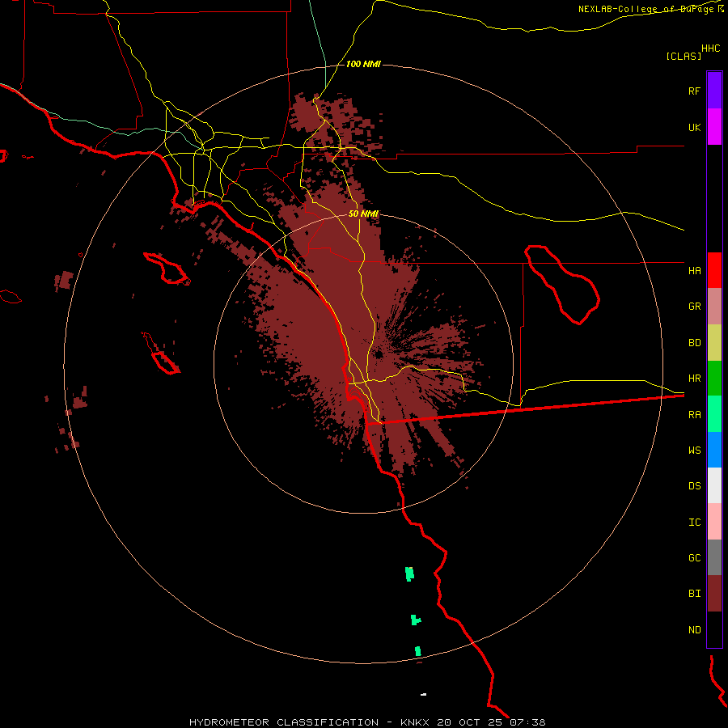Screen dimensions: 728x728
Task: Click the ND black legend block
Action: point(714,629)
